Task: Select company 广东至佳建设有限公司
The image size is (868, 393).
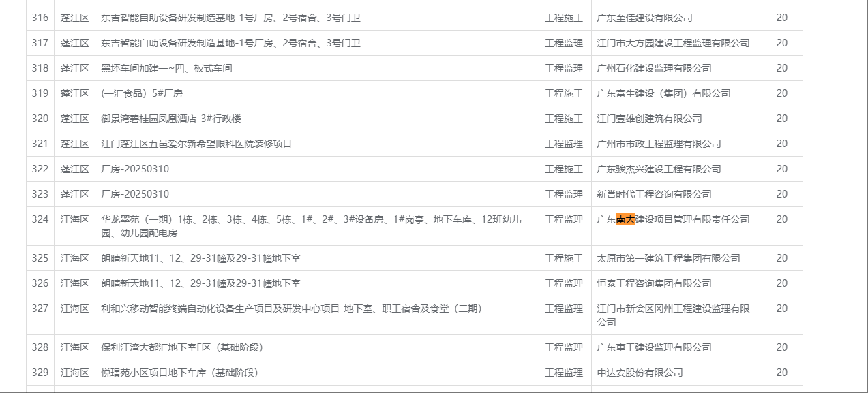Action: click(644, 18)
